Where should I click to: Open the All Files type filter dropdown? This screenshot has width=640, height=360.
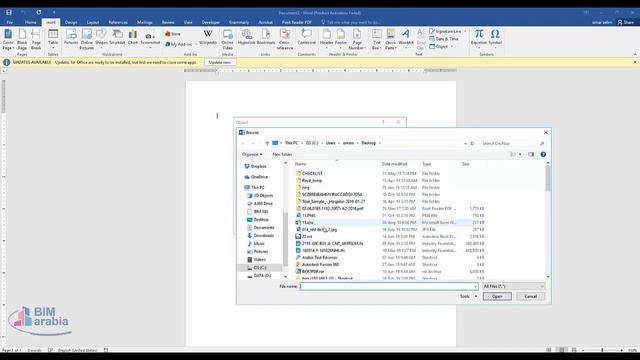tap(513, 287)
